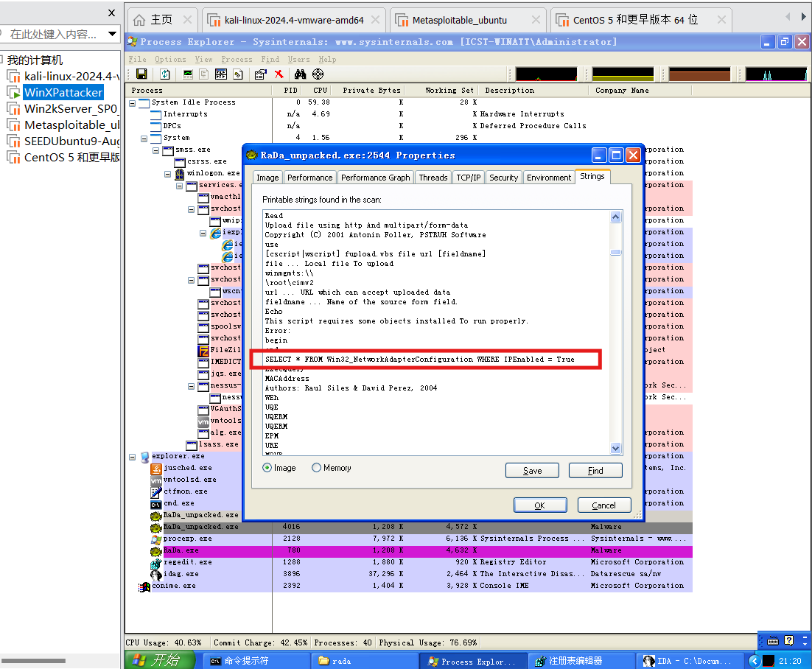812x669 pixels.
Task: Click the VMware library search field
Action: pyautogui.click(x=53, y=34)
